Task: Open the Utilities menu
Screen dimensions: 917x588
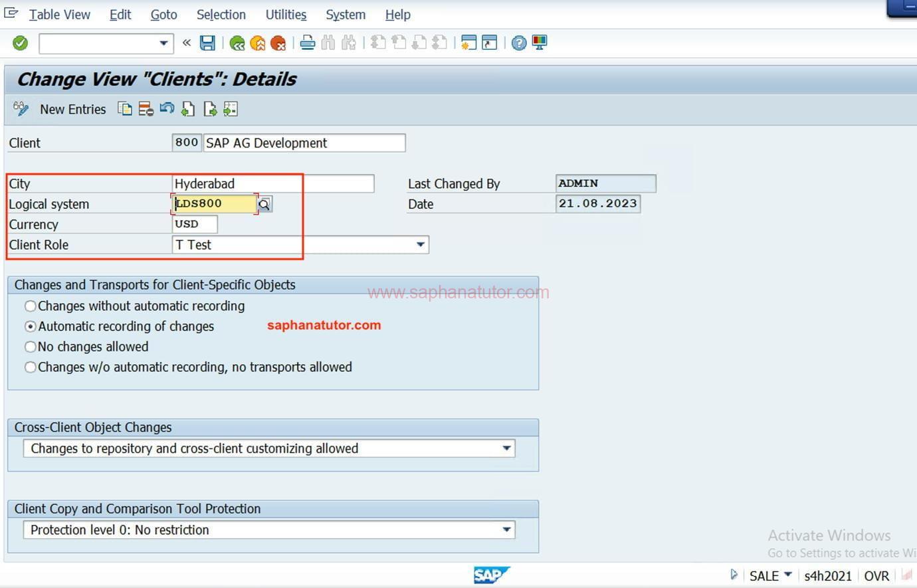Action: click(x=286, y=15)
